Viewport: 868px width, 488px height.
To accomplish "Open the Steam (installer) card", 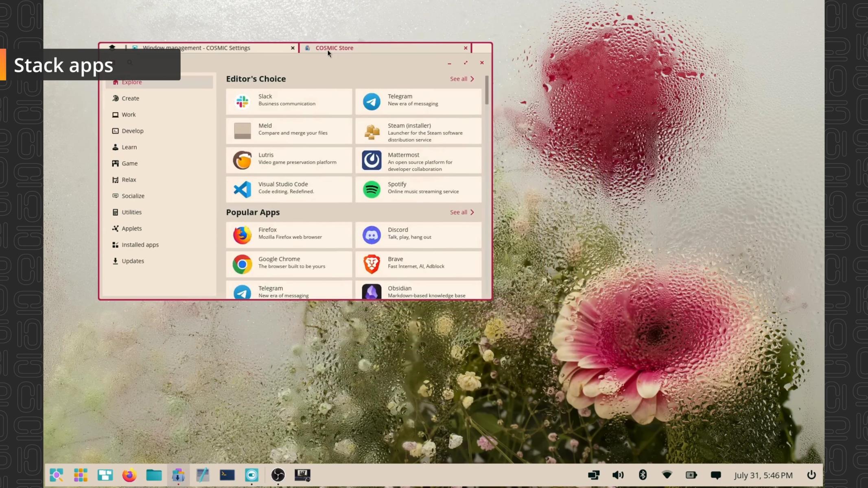I will pyautogui.click(x=418, y=131).
